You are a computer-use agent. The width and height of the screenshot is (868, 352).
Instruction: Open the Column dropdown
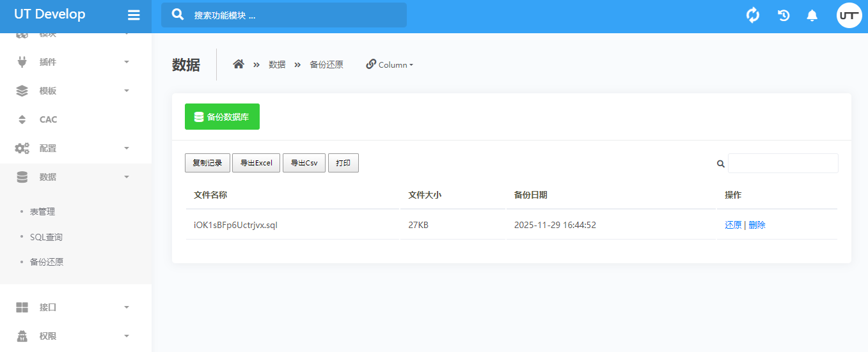tap(390, 65)
